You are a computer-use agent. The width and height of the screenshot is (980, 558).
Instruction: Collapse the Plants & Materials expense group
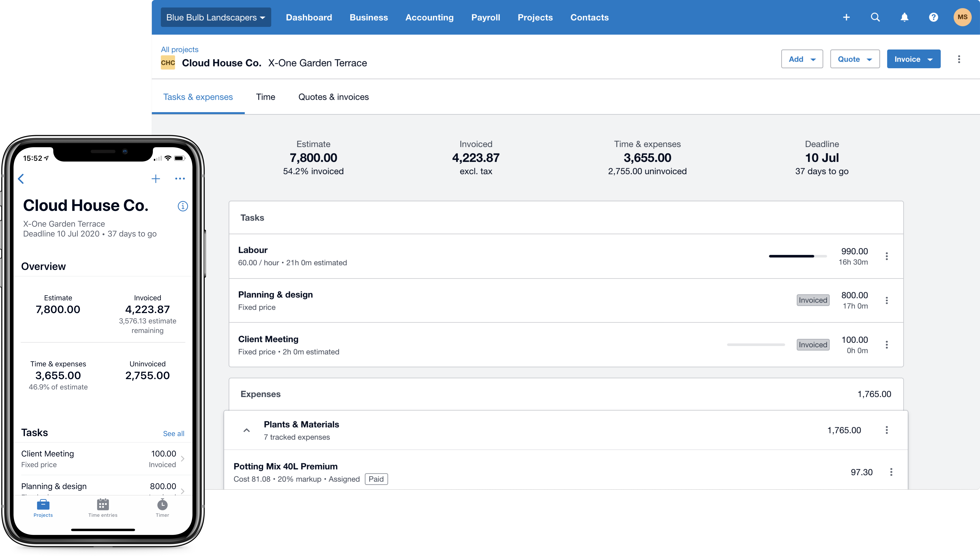pos(247,430)
